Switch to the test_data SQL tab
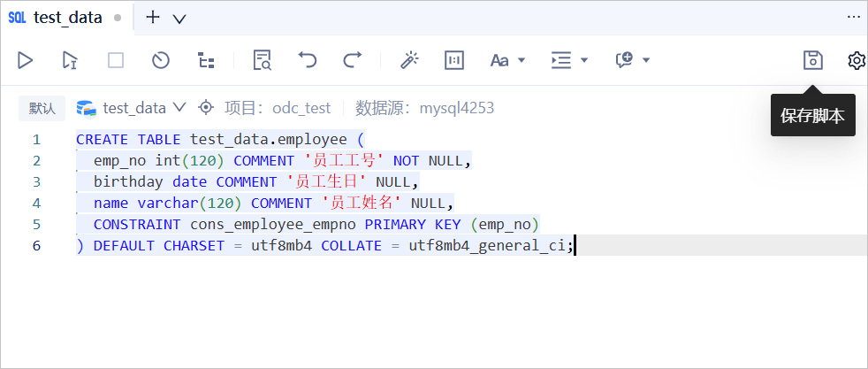 point(67,17)
